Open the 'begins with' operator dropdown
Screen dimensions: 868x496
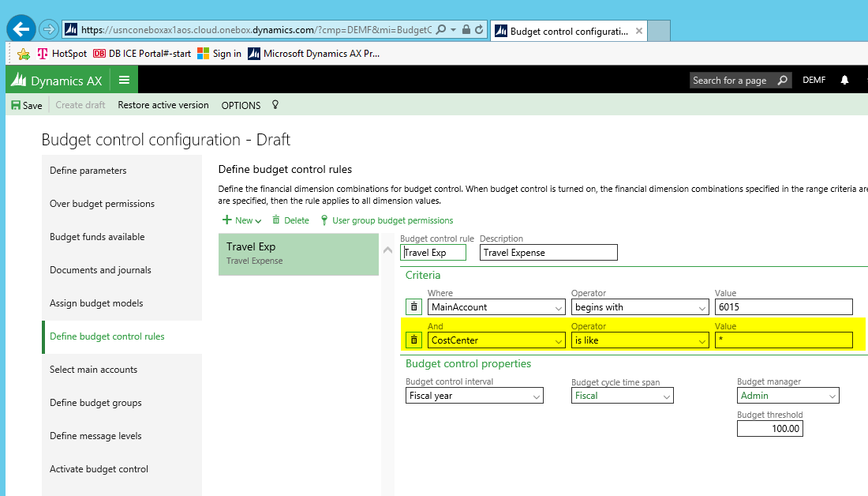point(702,307)
